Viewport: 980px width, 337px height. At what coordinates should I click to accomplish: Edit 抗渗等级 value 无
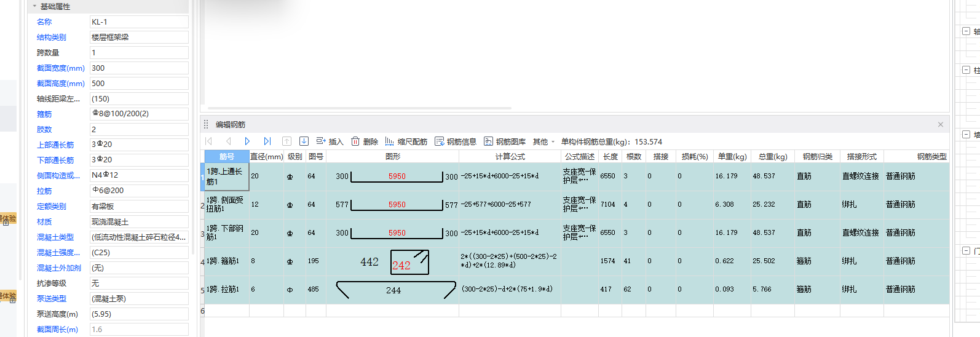[x=139, y=283]
